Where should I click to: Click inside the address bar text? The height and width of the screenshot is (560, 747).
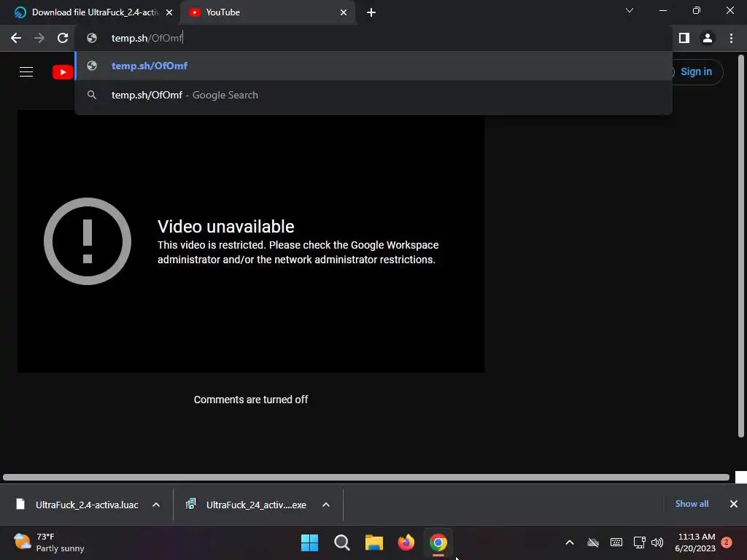pos(147,38)
